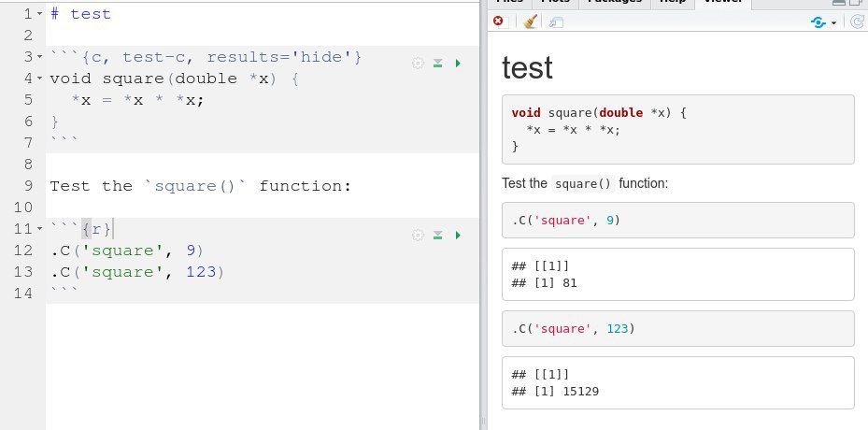Viewport: 868px width, 430px height.
Task: Place cursor on '# test' heading line
Action: 81,14
